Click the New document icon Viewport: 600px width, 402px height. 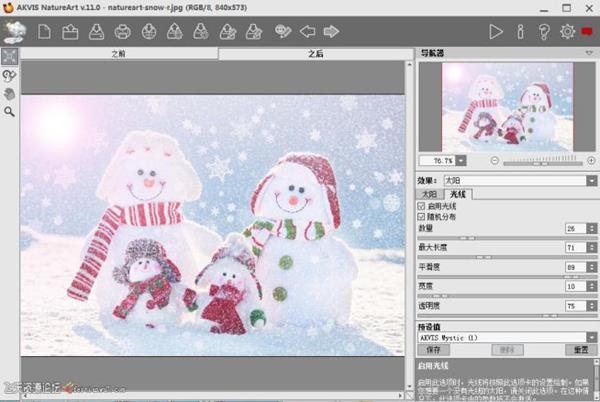[x=44, y=32]
